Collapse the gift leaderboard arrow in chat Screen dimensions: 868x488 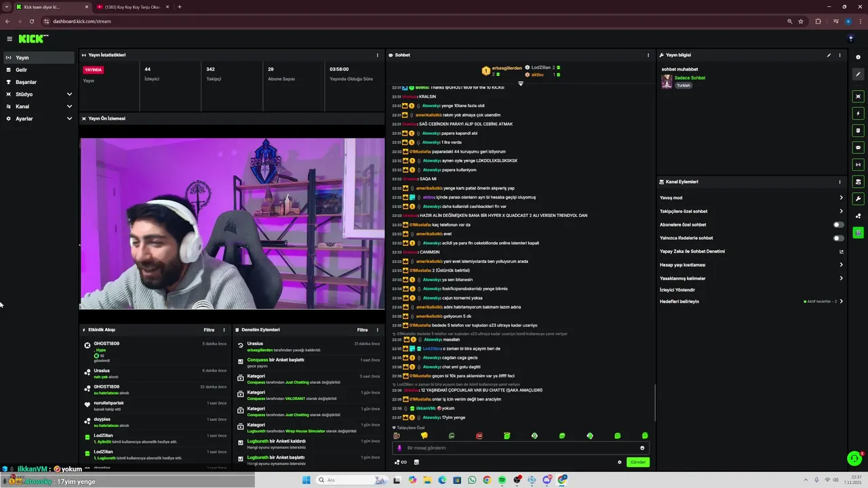click(x=521, y=83)
